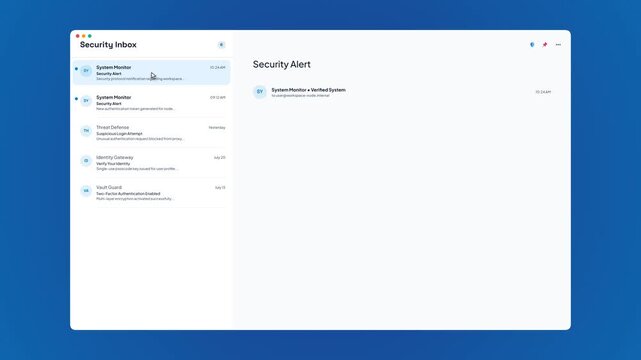This screenshot has height=360, width=641.
Task: Click the Threat Defense sender name
Action: point(112,127)
